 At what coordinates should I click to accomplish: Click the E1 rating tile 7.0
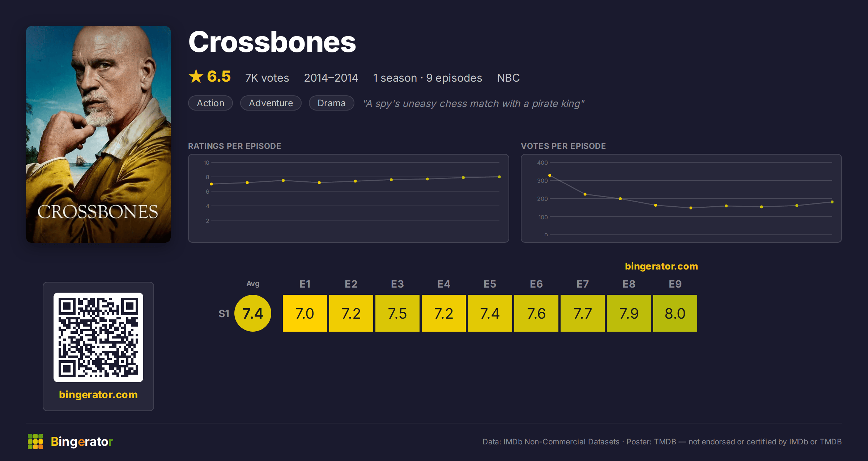[305, 313]
